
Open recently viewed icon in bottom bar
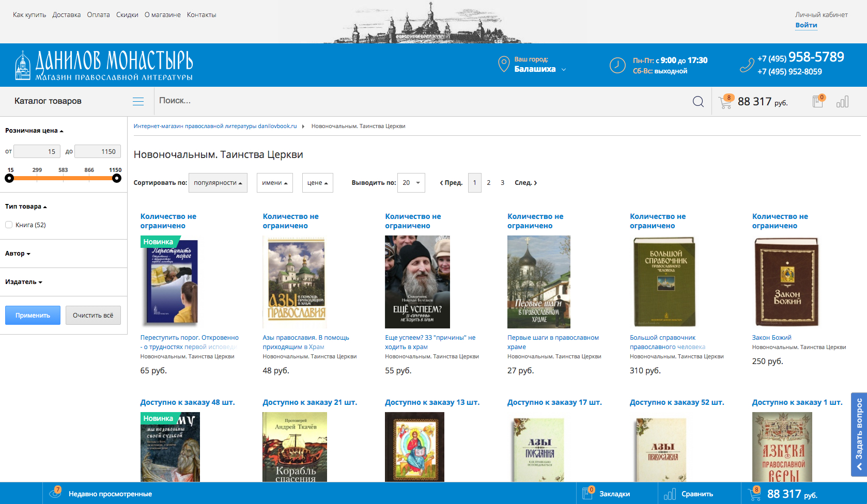(55, 493)
